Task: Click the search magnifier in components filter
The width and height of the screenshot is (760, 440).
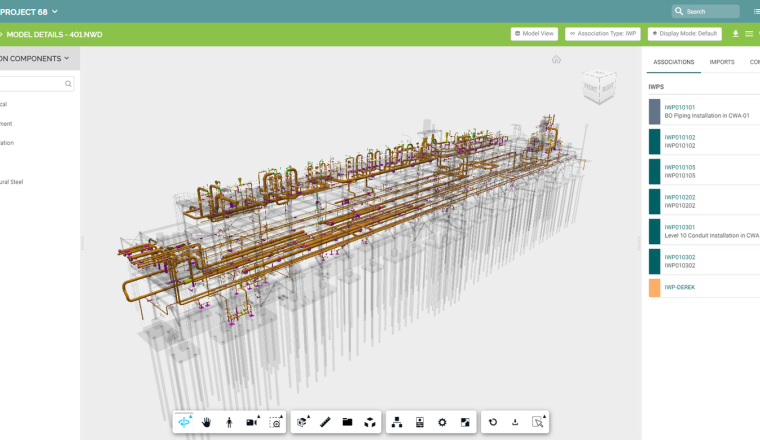Action: (x=68, y=84)
